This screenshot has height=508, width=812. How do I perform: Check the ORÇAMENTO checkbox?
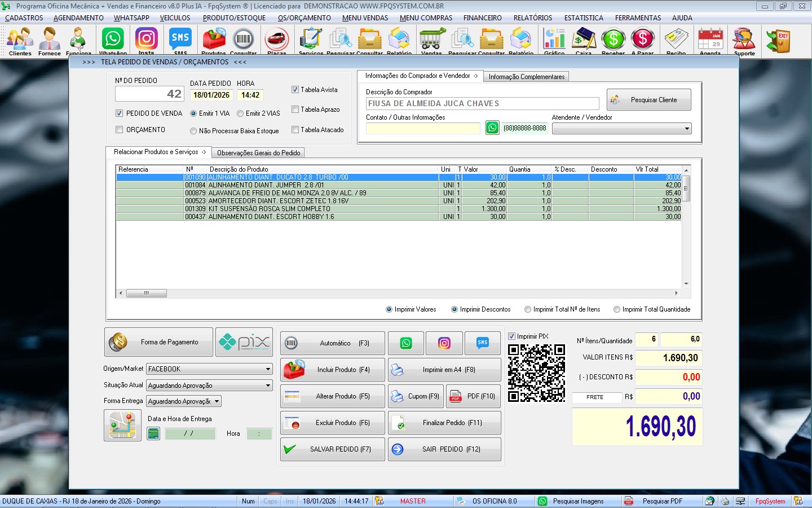[x=119, y=130]
